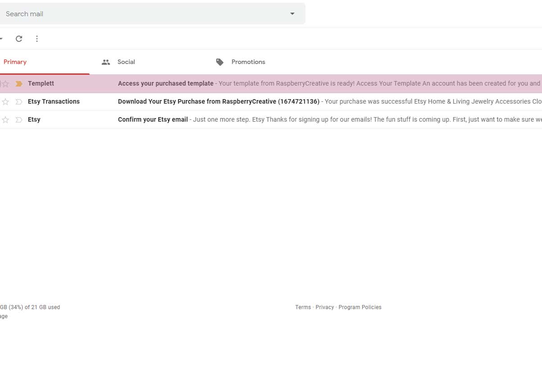Open the Templett sender email

point(41,83)
